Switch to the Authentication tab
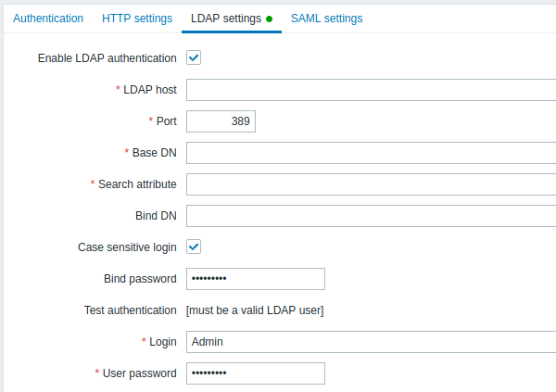The height and width of the screenshot is (392, 556). (x=47, y=19)
